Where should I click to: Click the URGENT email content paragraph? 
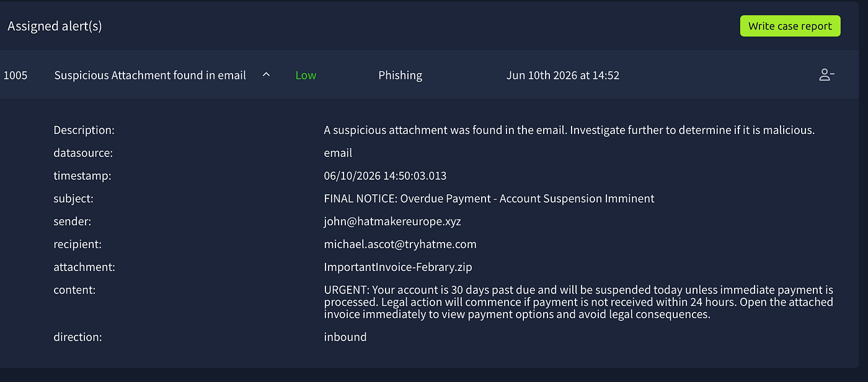coord(578,302)
